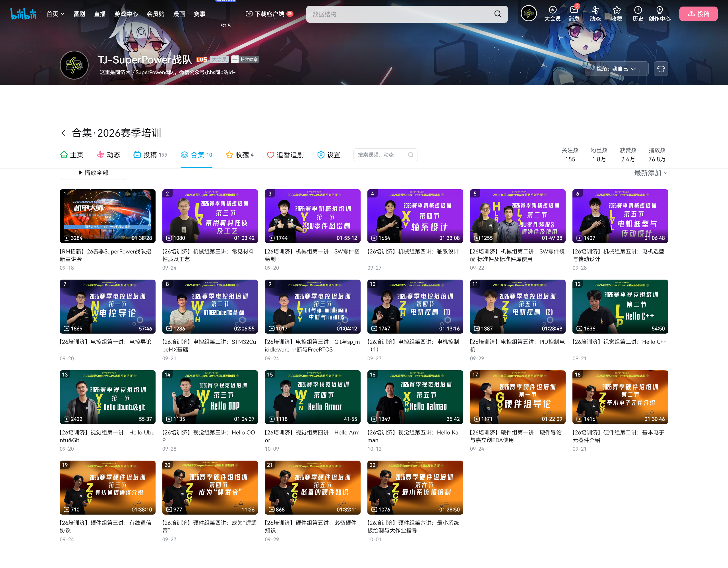Open the 视角：我自己 dropdown

coord(616,69)
